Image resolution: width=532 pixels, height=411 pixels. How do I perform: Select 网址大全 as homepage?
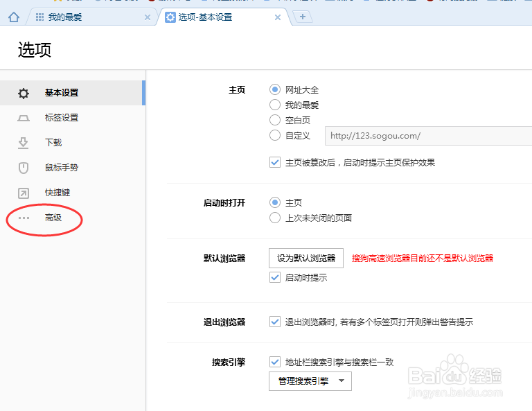[275, 89]
